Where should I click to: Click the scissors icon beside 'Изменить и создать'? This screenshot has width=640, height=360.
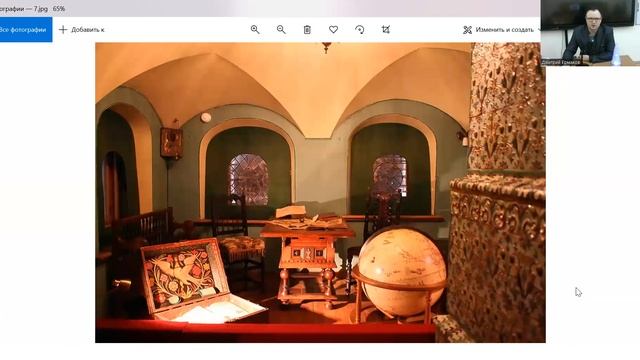click(x=467, y=30)
